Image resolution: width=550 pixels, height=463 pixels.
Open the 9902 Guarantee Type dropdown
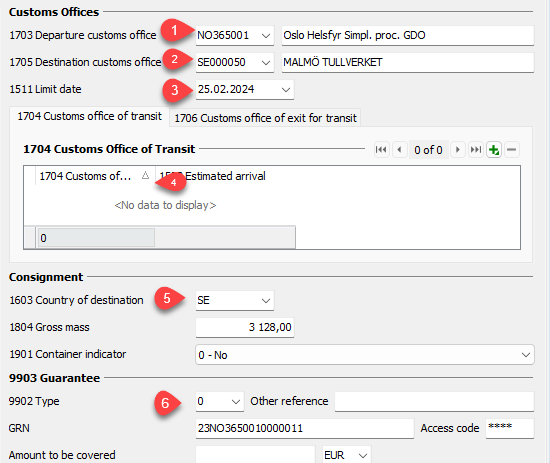tap(236, 402)
